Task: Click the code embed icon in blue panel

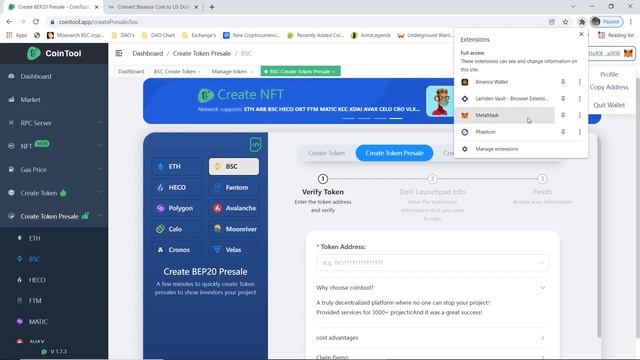Action: coord(256,144)
